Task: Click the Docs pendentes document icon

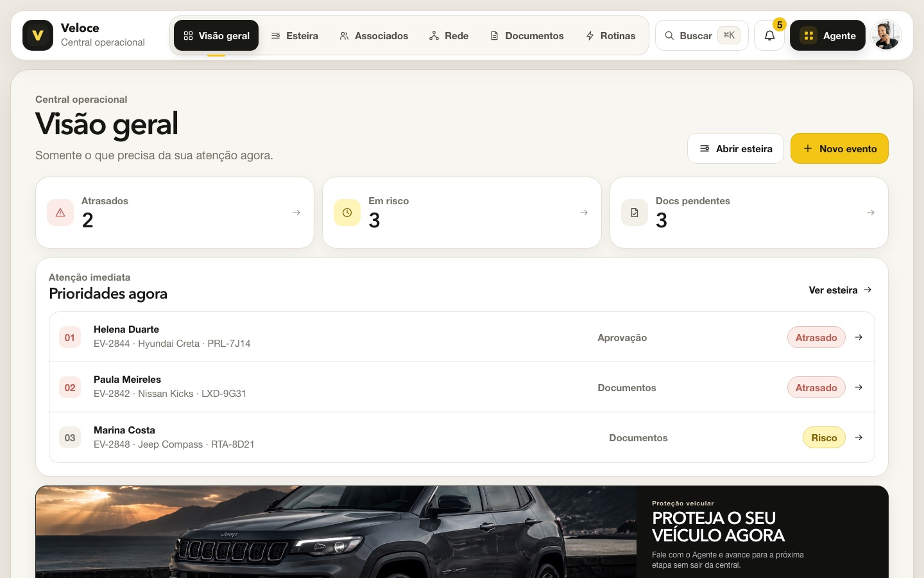Action: 635,213
